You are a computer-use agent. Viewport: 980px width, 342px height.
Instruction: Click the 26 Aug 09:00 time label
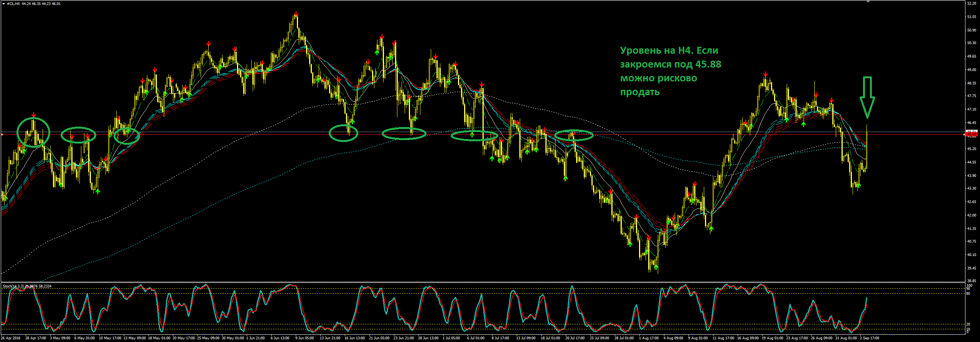coord(822,339)
